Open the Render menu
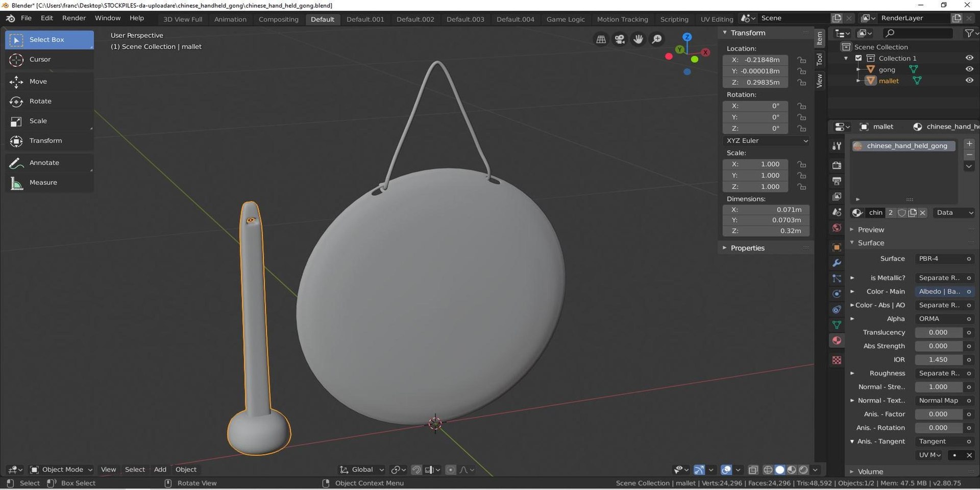This screenshot has height=490, width=980. (x=74, y=18)
